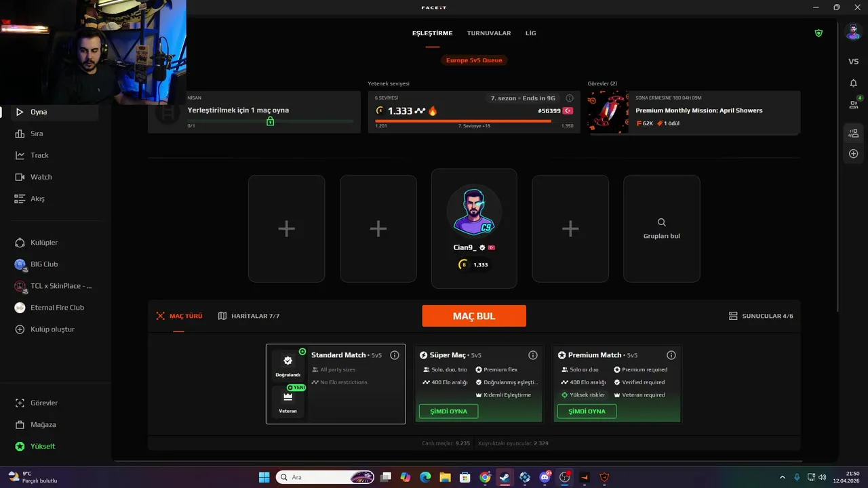Select the HARİTALAR 7/7 tab

click(x=249, y=316)
